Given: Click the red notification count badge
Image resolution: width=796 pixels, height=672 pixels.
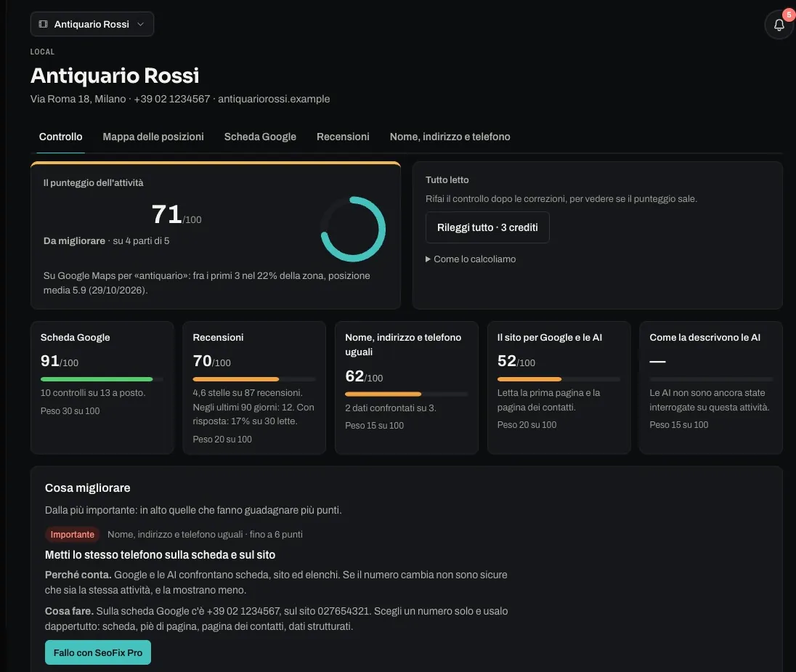Looking at the screenshot, I should (789, 15).
